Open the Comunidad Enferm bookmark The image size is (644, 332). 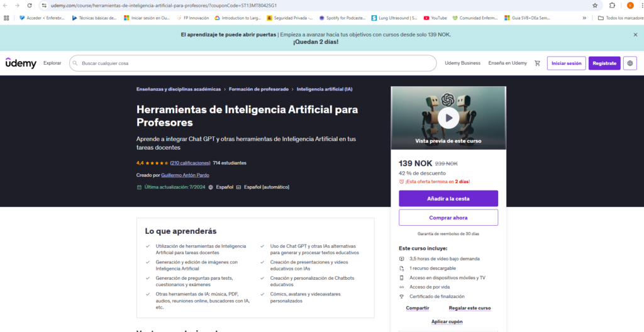coord(475,18)
